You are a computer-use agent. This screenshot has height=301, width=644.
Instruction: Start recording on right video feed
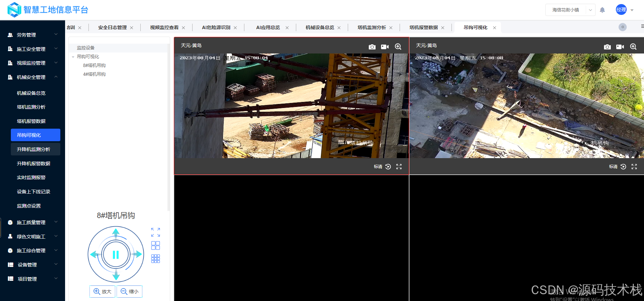620,47
